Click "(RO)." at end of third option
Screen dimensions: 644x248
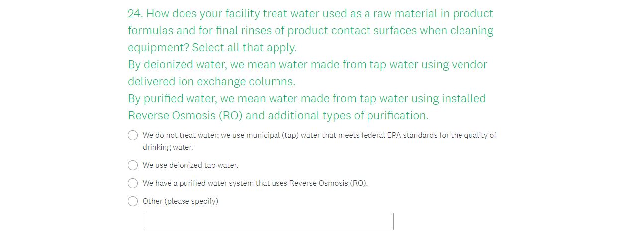359,183
